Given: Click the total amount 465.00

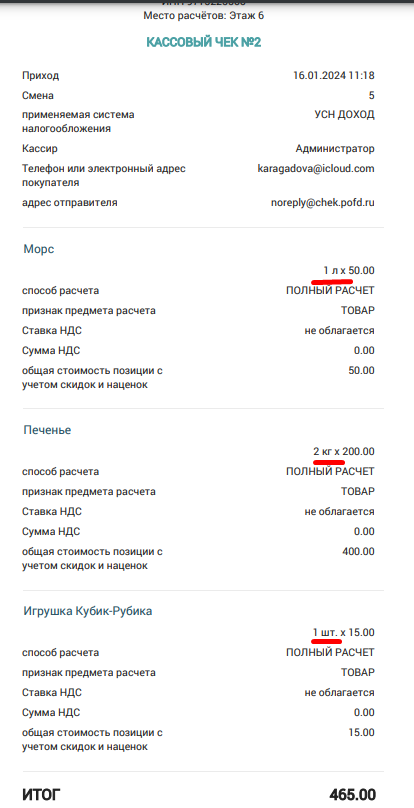Looking at the screenshot, I should [352, 795].
